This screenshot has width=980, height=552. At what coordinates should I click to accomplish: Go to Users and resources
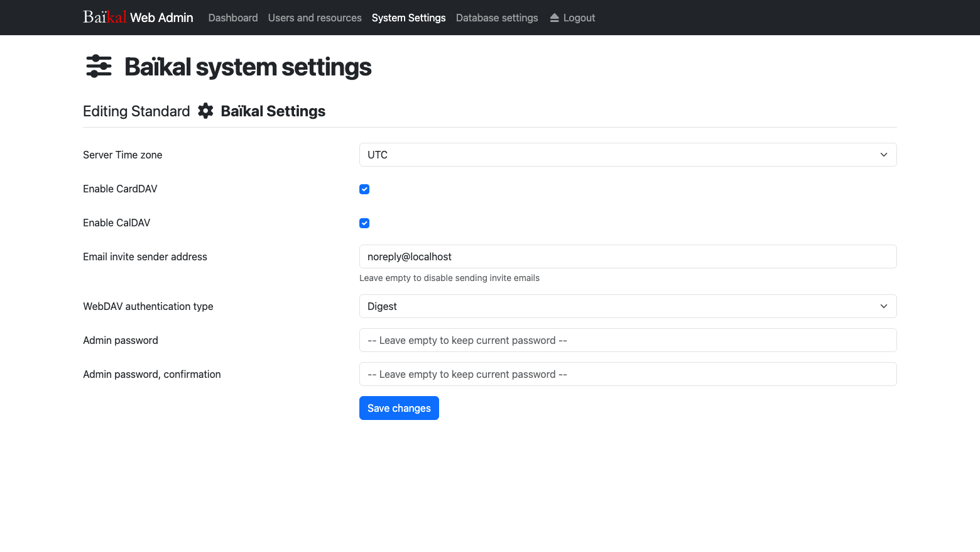[315, 18]
